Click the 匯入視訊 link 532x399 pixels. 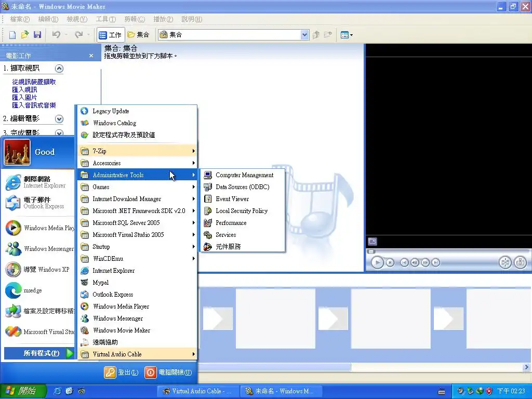pos(24,89)
